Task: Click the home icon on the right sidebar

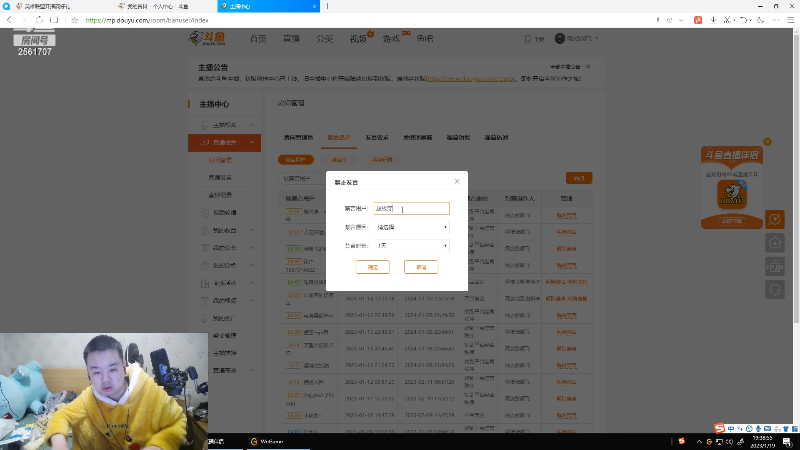Action: click(x=775, y=243)
